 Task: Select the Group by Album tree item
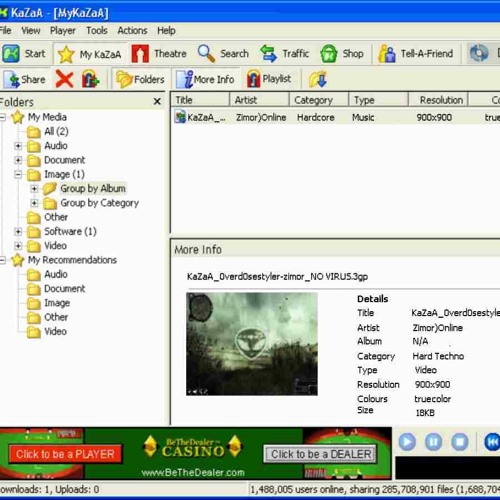coord(93,188)
